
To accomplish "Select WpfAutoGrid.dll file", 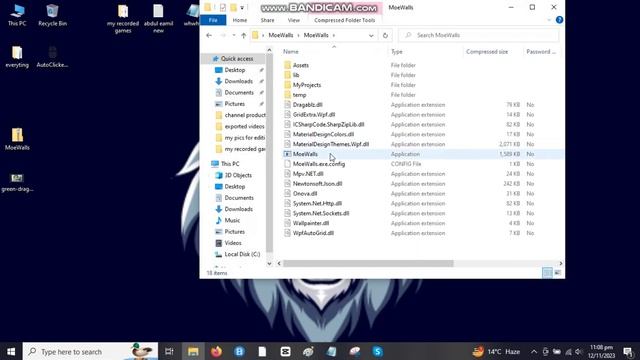I will coord(313,233).
